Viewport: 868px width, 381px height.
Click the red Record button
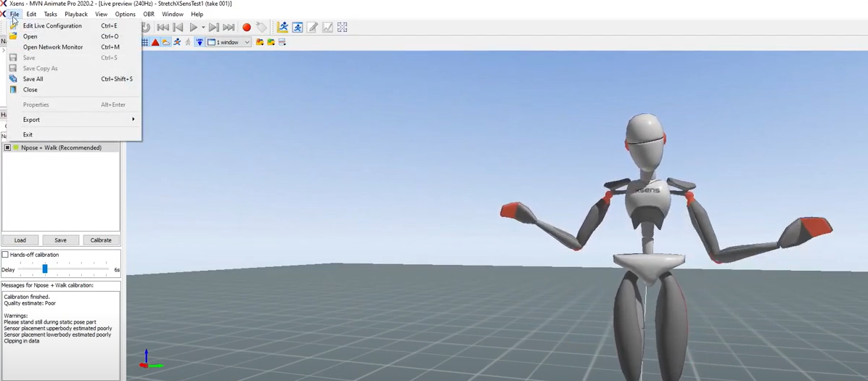point(246,27)
